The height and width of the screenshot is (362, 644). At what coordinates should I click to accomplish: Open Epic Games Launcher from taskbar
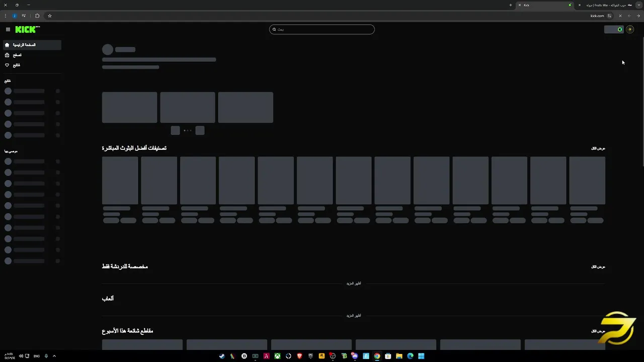coord(310,356)
